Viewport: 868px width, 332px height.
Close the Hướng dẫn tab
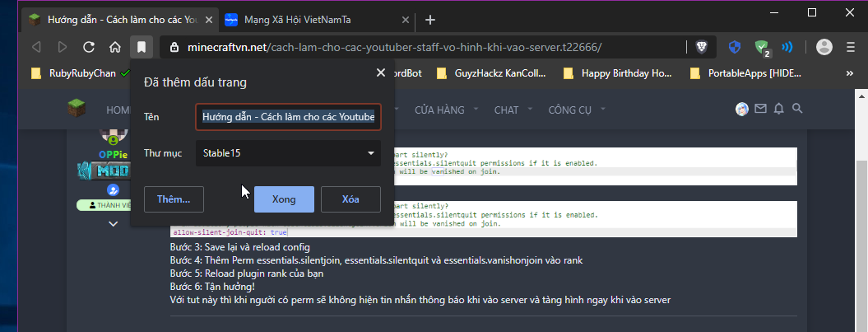[x=209, y=20]
